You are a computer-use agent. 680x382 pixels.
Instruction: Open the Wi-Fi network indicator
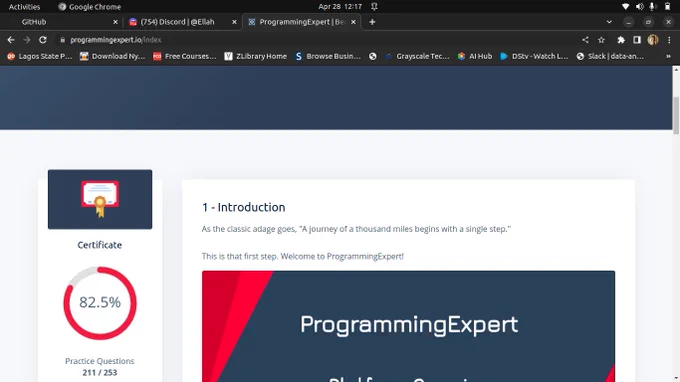tap(625, 7)
